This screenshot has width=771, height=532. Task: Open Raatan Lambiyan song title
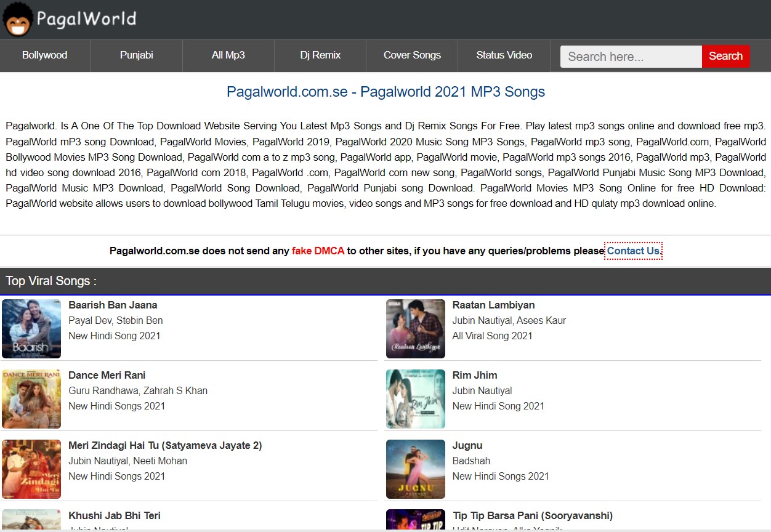493,305
